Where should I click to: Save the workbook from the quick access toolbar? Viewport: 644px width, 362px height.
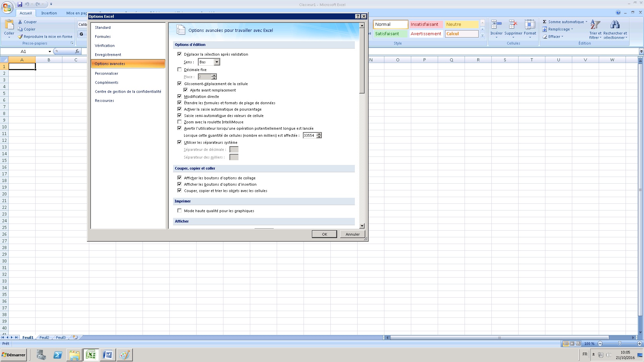point(20,4)
